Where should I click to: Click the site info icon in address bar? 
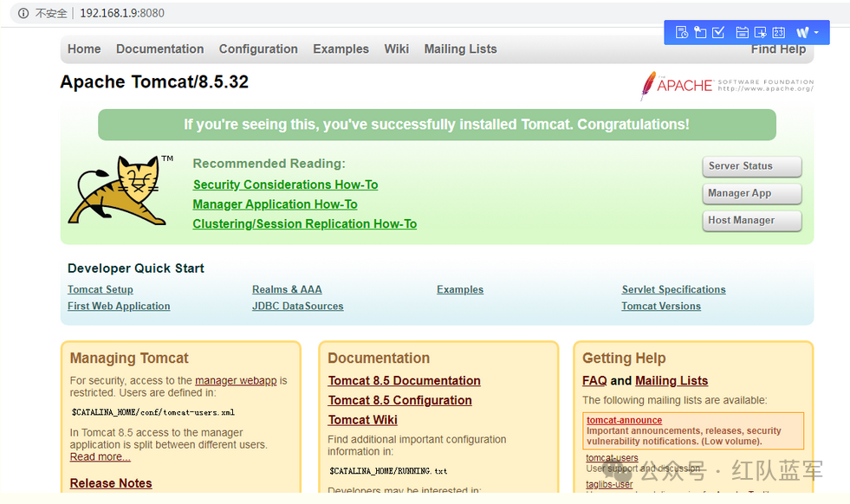tap(23, 13)
